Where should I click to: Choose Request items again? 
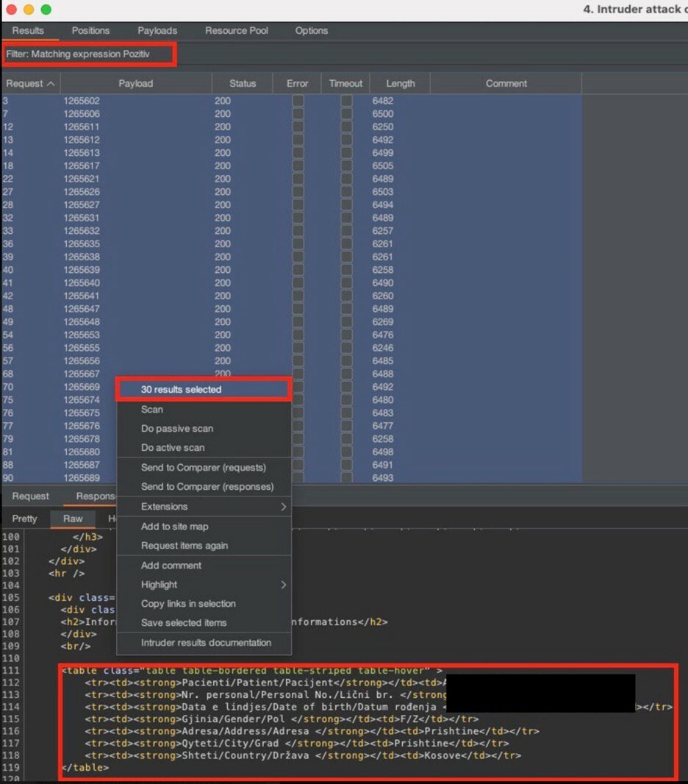204,546
